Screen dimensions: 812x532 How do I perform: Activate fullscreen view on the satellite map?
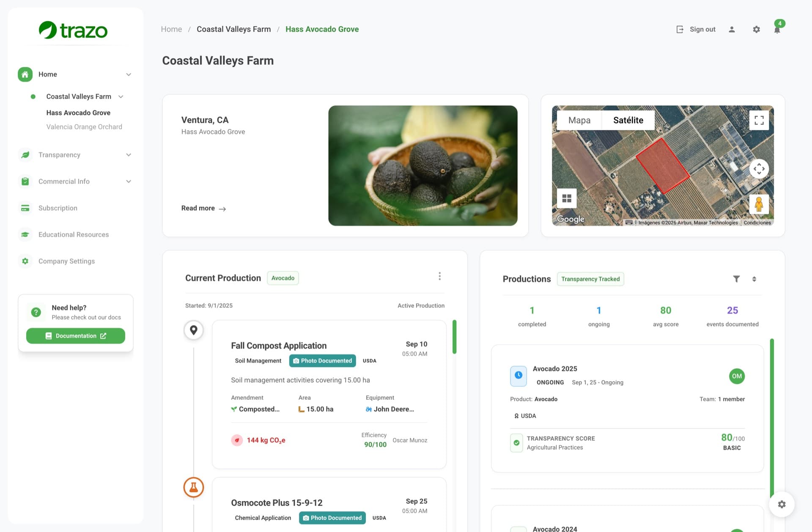[759, 120]
